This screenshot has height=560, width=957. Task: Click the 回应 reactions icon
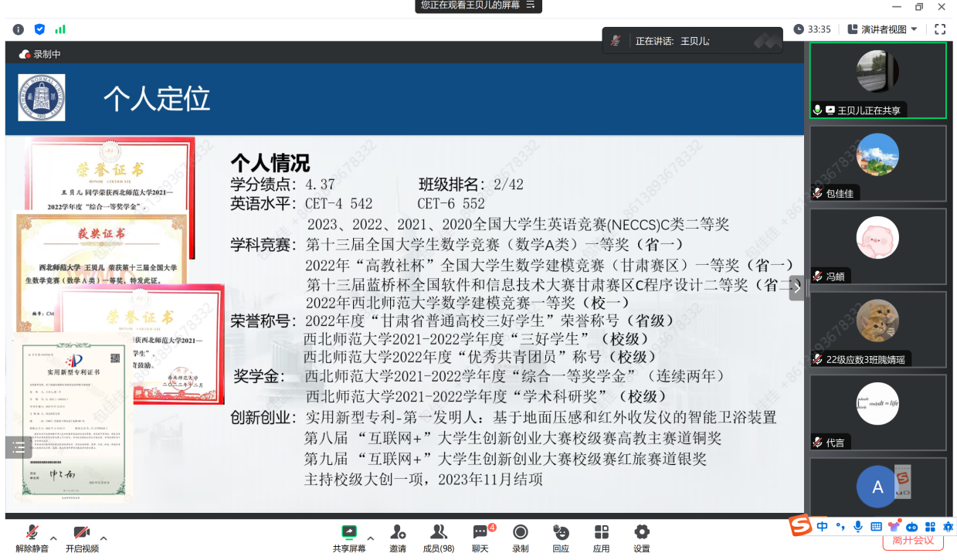tap(561, 538)
